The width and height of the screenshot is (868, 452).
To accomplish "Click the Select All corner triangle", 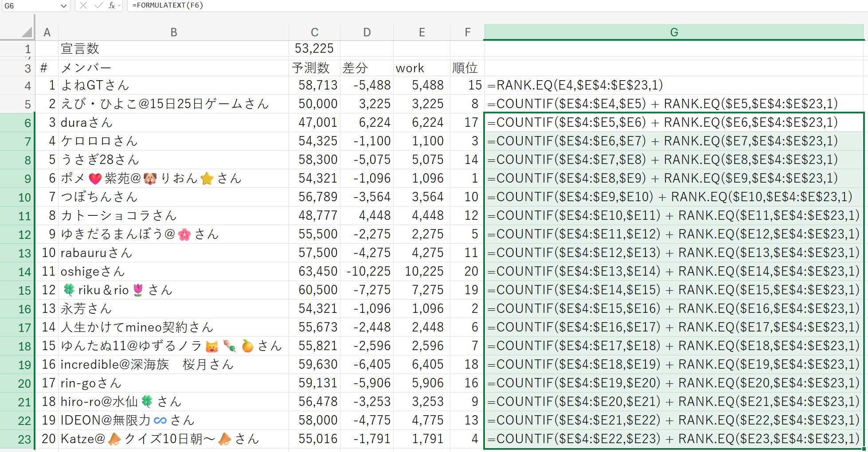I will (x=27, y=32).
